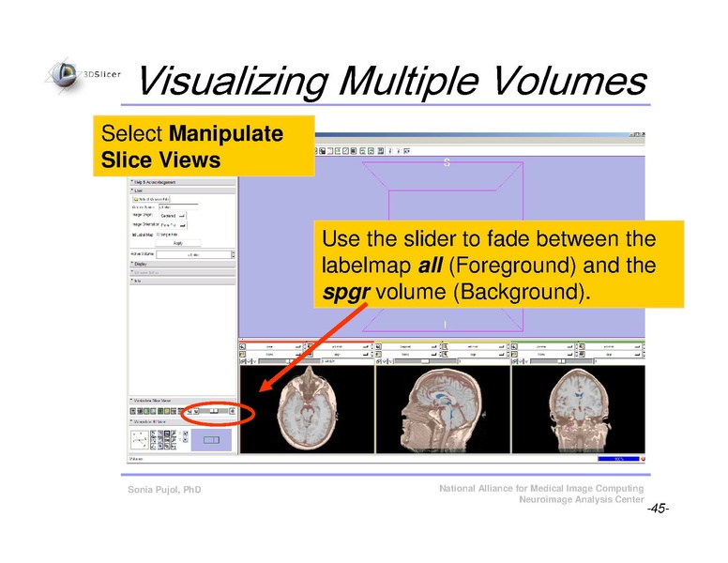Open red slice viewer orientation dropdown
This screenshot has height=563, width=728.
tap(274, 346)
